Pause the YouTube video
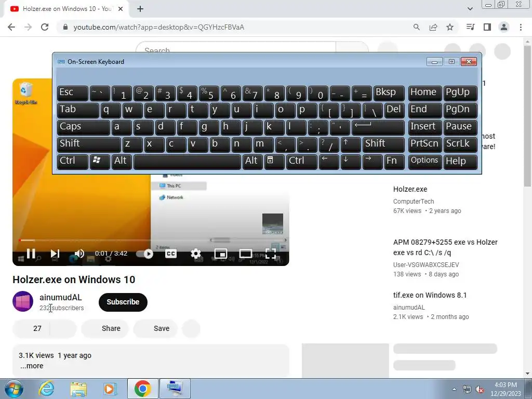 tap(31, 254)
